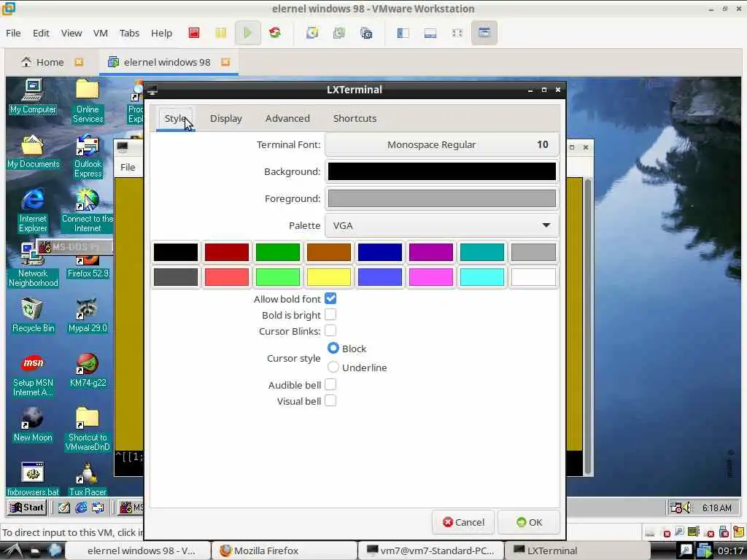Click the red power-off VMware toolbar icon
747x560 pixels.
tap(194, 33)
